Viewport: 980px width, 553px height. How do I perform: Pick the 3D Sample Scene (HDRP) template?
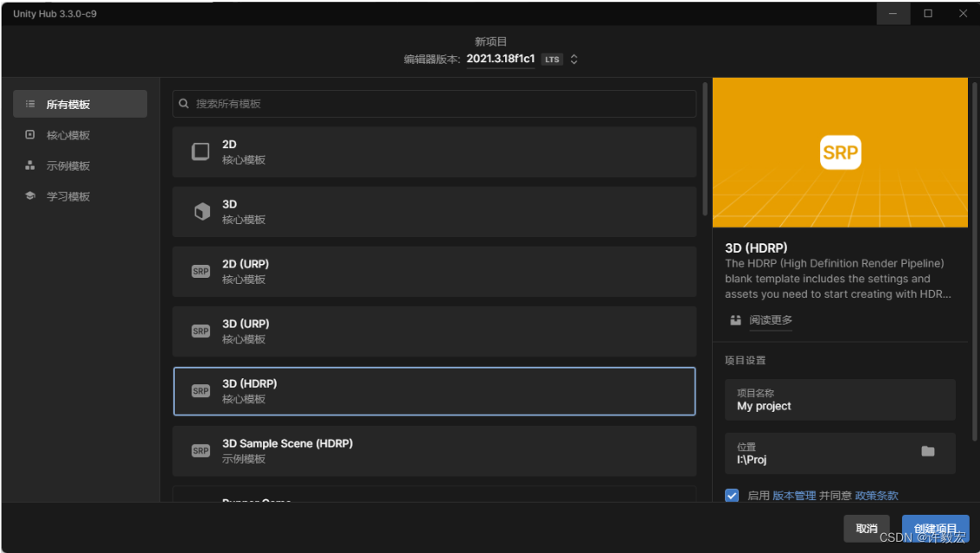[434, 451]
